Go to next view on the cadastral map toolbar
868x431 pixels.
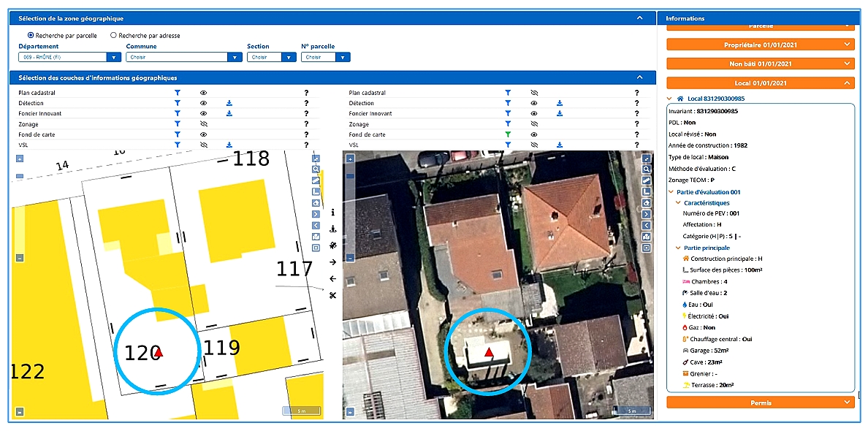(316, 214)
